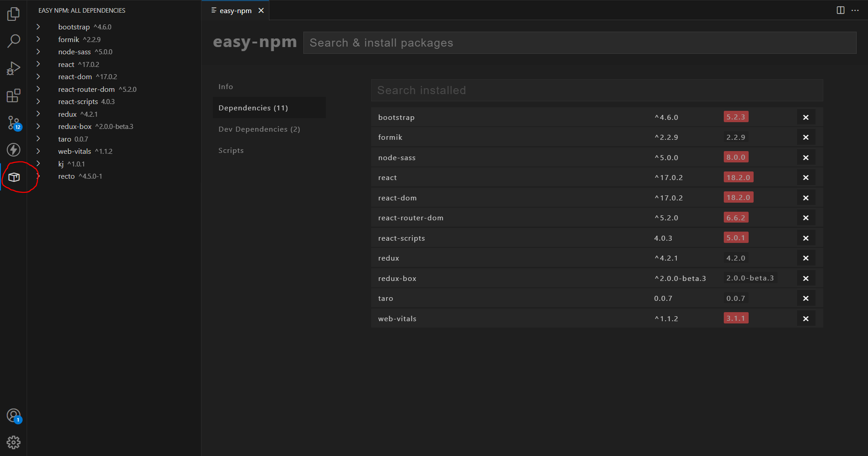This screenshot has width=868, height=456.
Task: Expand bootstrap in the dependency tree
Action: pos(38,27)
